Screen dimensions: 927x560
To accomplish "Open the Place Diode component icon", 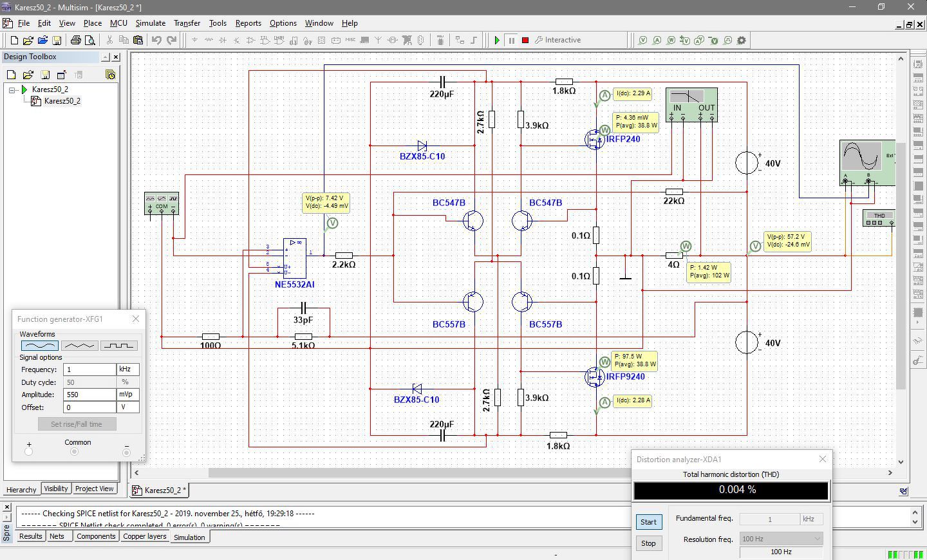I will tap(223, 40).
